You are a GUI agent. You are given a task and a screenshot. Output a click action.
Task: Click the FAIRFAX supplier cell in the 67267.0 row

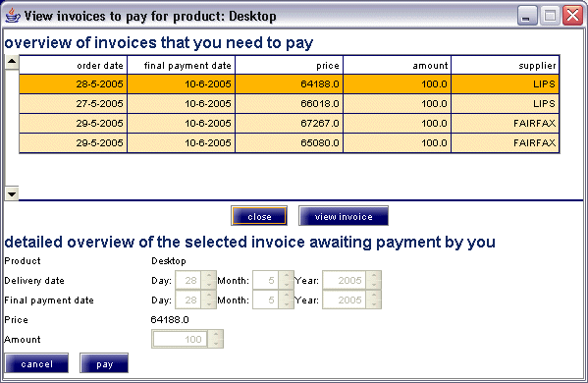(x=506, y=123)
